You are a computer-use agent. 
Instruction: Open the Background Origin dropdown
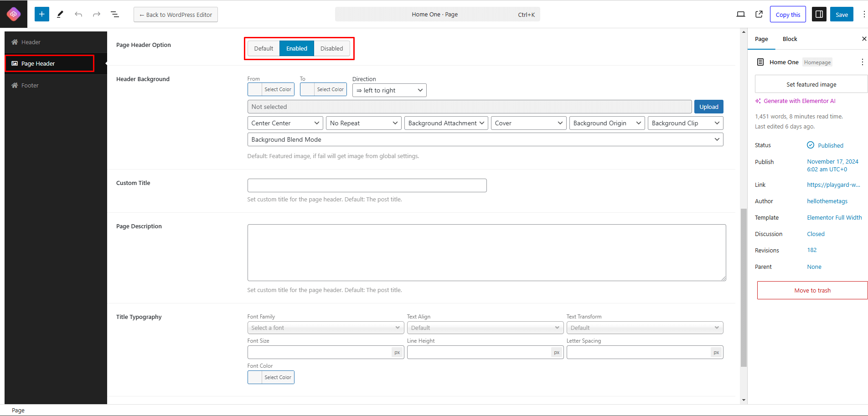coord(607,123)
